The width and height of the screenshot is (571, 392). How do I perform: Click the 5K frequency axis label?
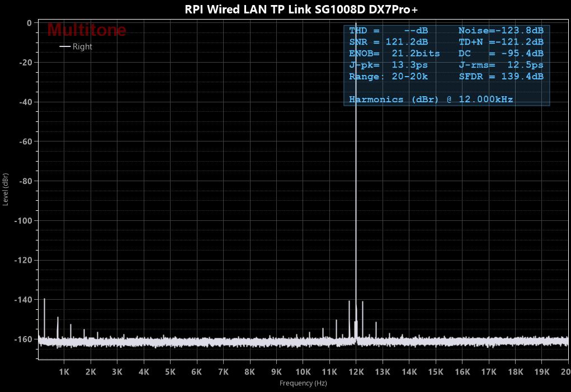[170, 372]
